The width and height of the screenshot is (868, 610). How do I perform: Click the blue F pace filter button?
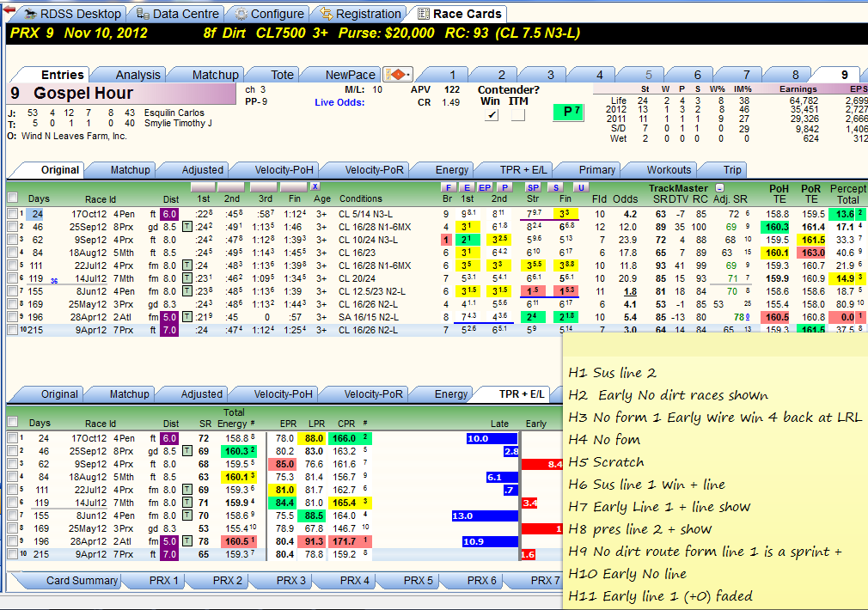[448, 187]
